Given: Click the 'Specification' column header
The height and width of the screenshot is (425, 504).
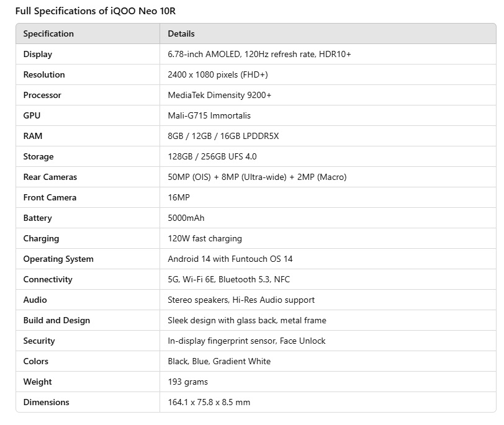Looking at the screenshot, I should pos(48,34).
